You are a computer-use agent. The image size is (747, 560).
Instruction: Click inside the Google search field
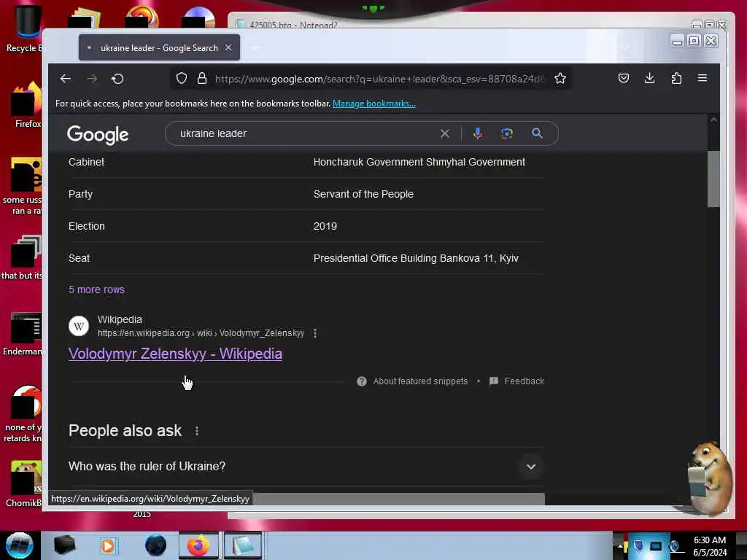point(305,134)
